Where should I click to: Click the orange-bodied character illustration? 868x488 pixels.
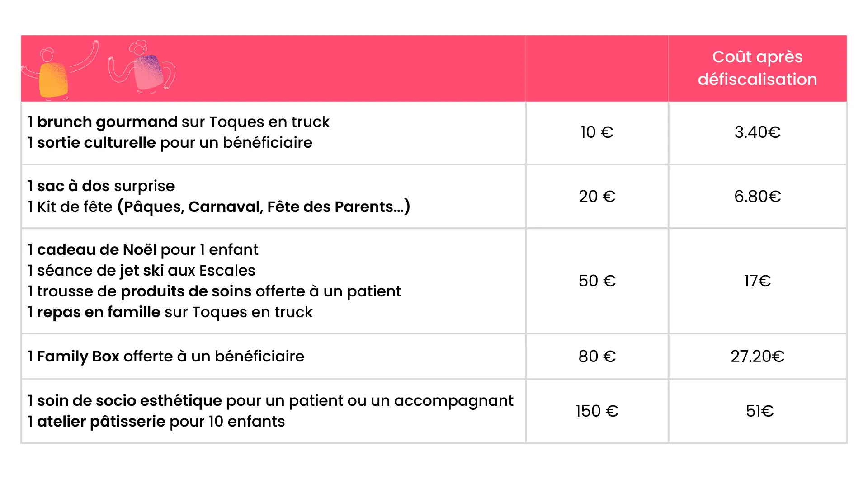click(x=54, y=78)
